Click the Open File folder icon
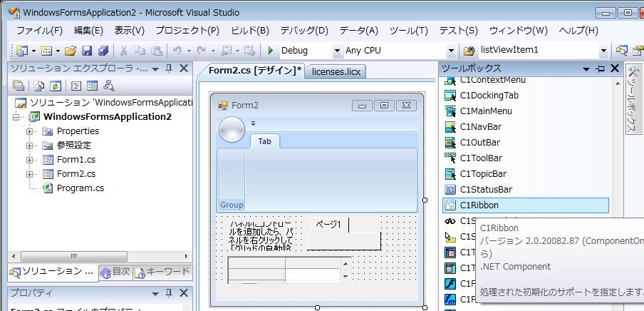The height and width of the screenshot is (311, 644). [70, 51]
